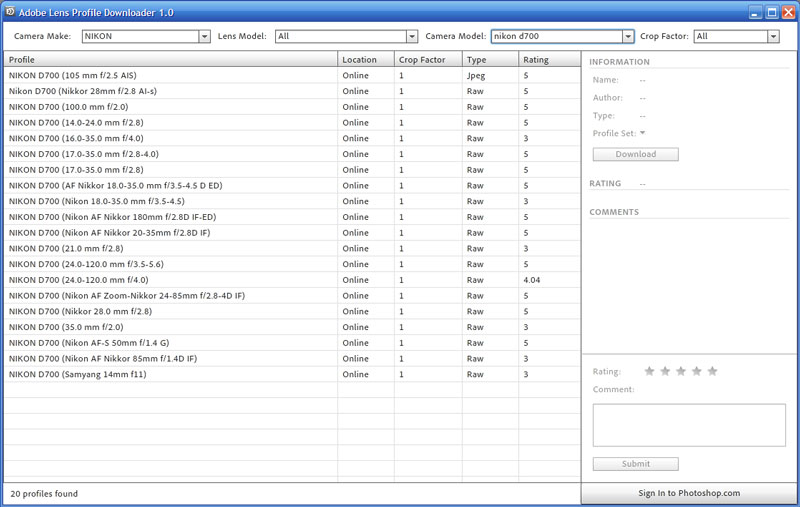Select NIKON D700 (21.0 mm f/2.8) profile
The width and height of the screenshot is (800, 507).
(x=292, y=248)
